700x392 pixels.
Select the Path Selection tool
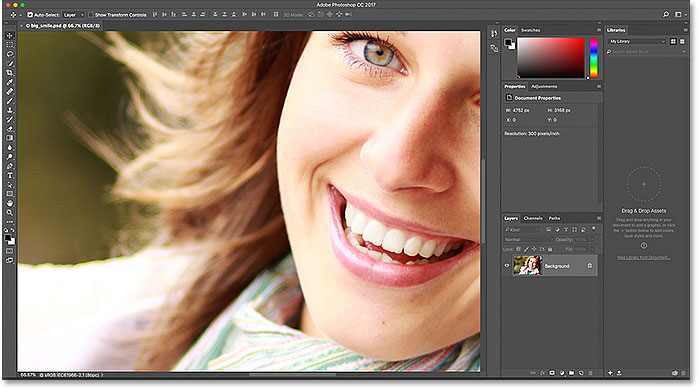tap(10, 185)
